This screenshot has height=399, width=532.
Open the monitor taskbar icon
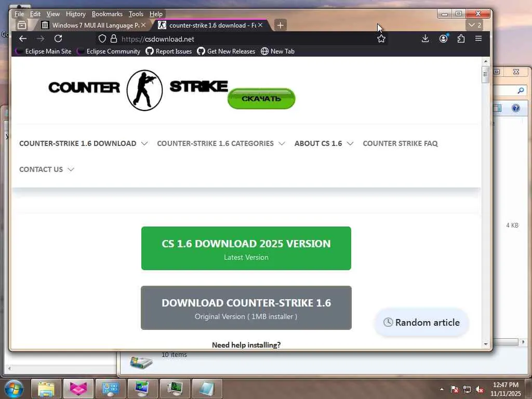click(142, 389)
